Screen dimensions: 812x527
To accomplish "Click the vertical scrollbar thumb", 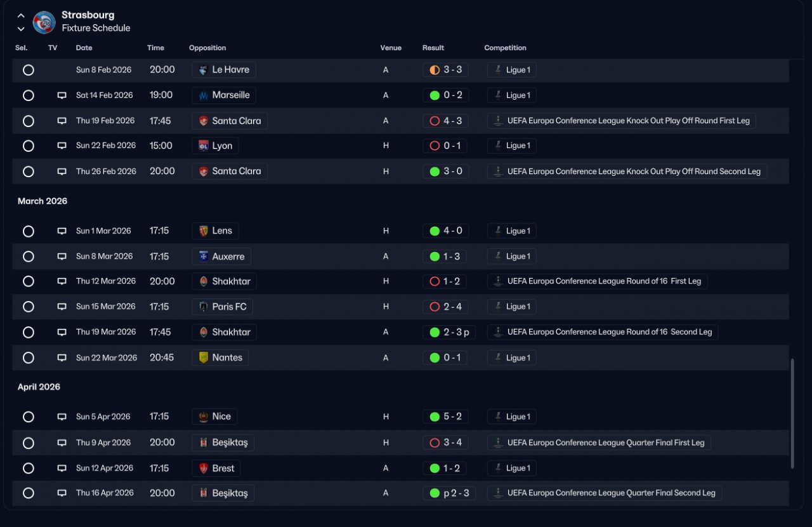I will pyautogui.click(x=792, y=414).
